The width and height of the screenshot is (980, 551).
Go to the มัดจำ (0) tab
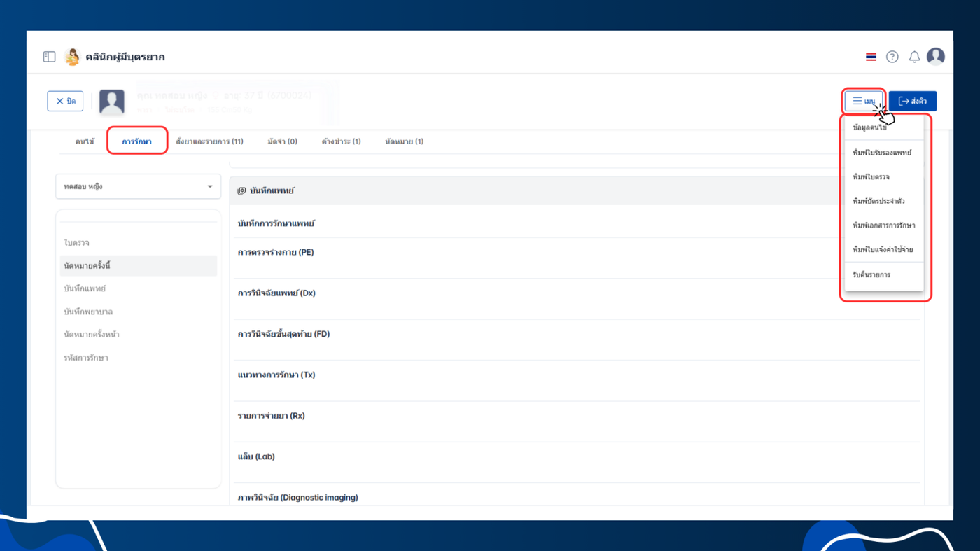pos(282,141)
